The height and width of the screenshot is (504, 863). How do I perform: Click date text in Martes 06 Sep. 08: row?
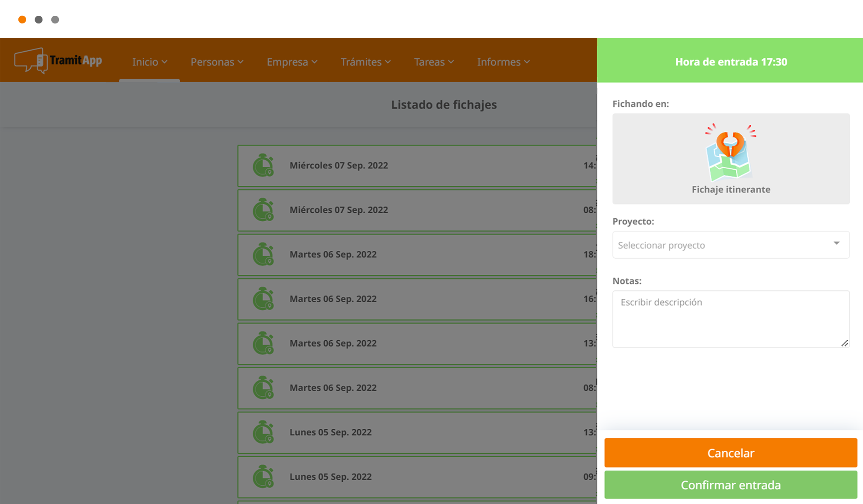[x=333, y=388]
